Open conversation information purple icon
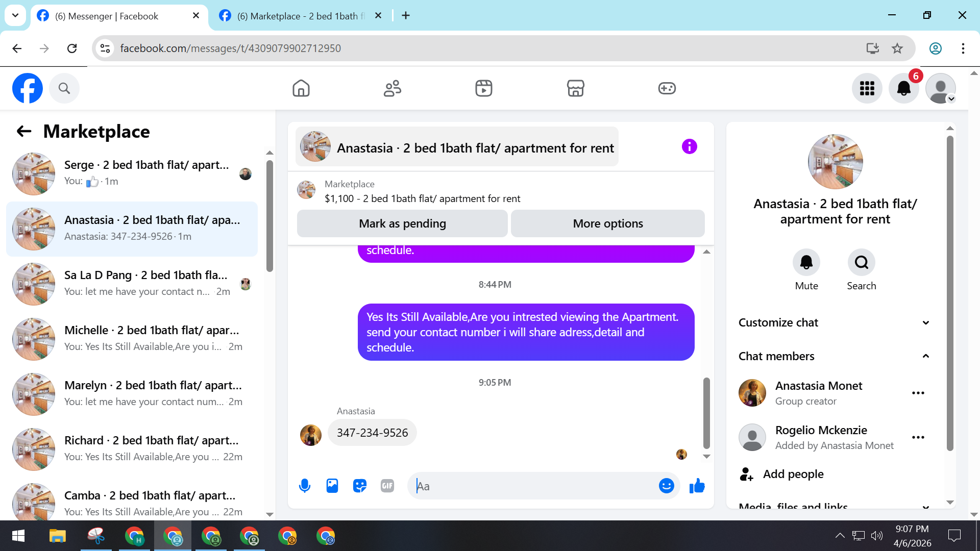Screen dimensions: 980x551 [x=689, y=147]
